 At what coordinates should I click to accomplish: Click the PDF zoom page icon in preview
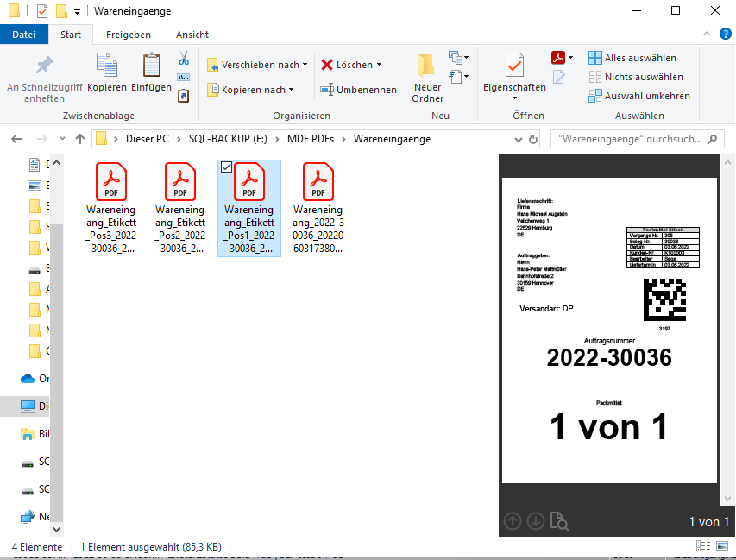pos(560,521)
